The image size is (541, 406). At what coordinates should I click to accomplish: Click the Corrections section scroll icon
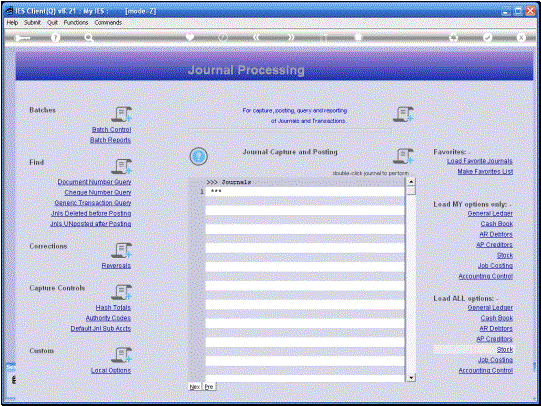(121, 250)
